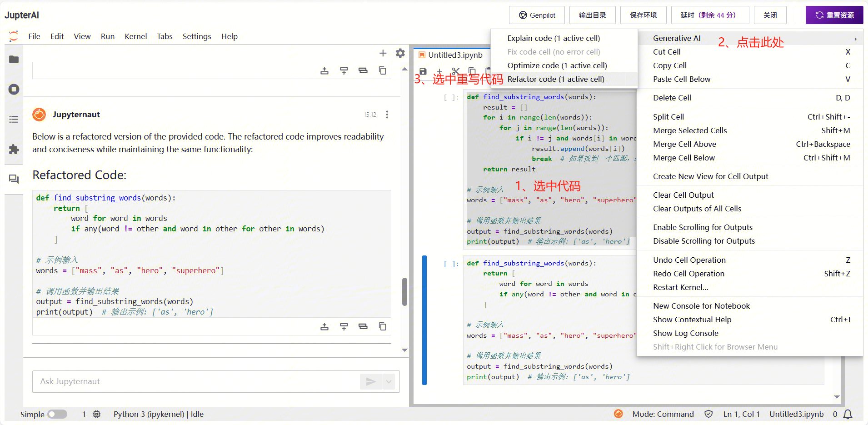
Task: Click insert-below icon above the Jupyternaut message
Action: point(344,70)
